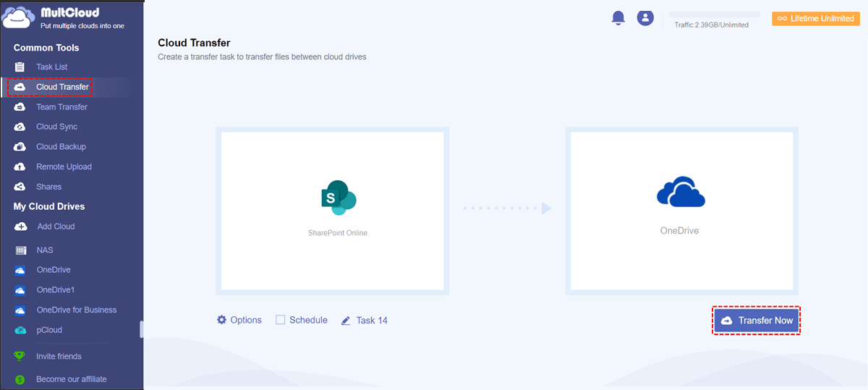This screenshot has width=868, height=390.
Task: Click the Traffic:2.39GB/Unlimited text
Action: click(x=711, y=25)
